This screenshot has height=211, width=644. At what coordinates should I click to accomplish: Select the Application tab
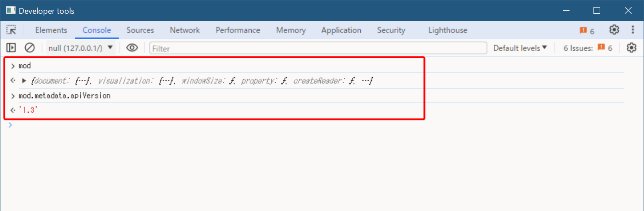[341, 30]
